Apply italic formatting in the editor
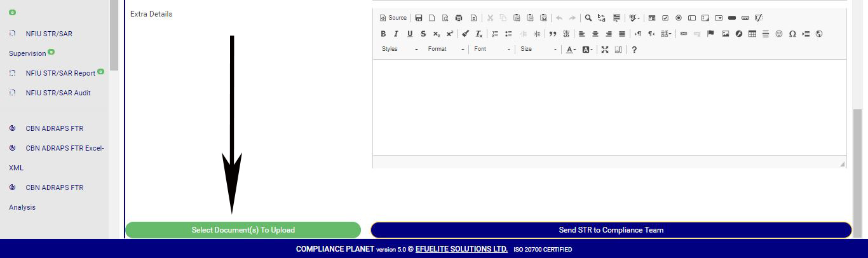Image resolution: width=868 pixels, height=258 pixels. coord(396,34)
